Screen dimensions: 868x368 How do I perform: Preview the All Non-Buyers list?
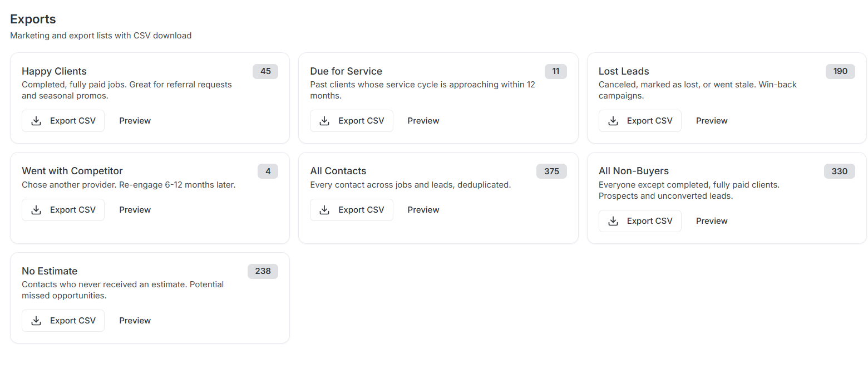pos(711,220)
